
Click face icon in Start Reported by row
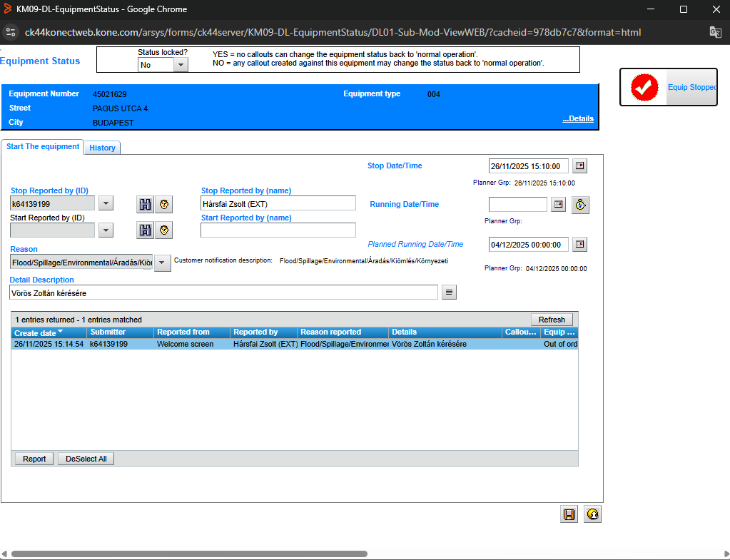[x=165, y=230]
